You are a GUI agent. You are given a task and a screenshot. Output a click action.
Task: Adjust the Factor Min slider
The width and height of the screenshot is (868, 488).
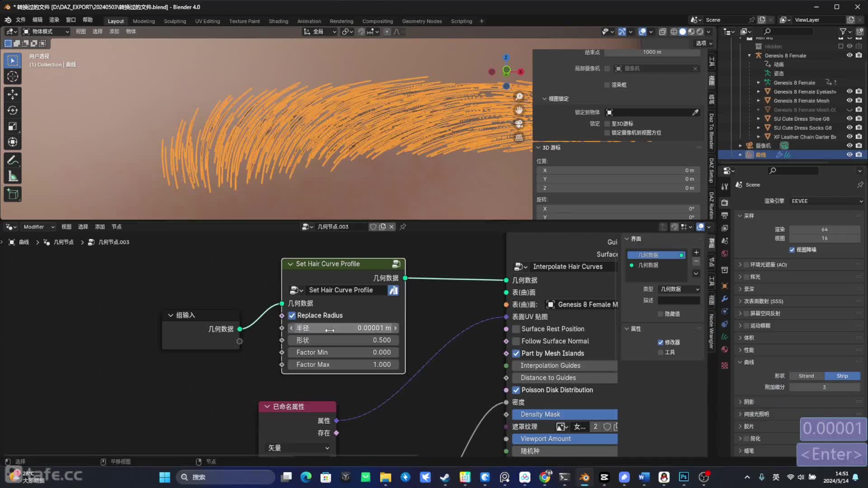coord(343,352)
